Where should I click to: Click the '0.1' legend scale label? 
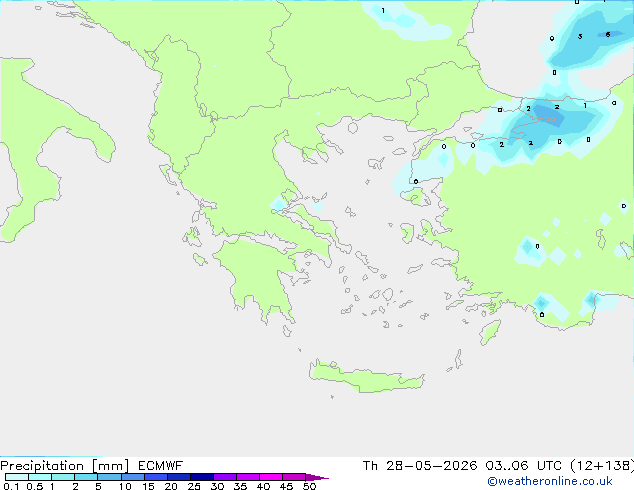point(11,486)
